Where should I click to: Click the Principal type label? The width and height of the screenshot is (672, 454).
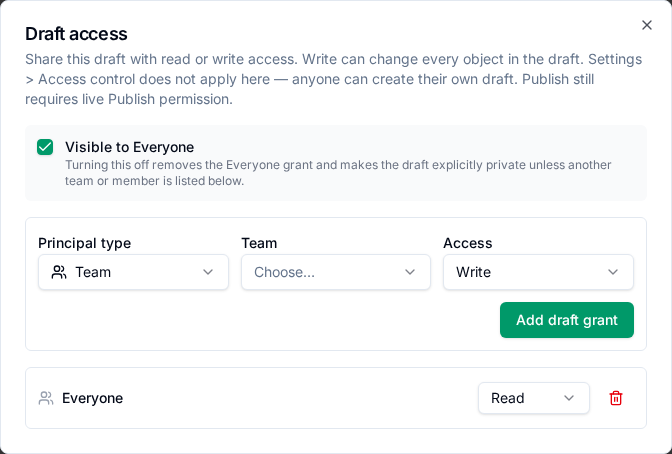84,243
